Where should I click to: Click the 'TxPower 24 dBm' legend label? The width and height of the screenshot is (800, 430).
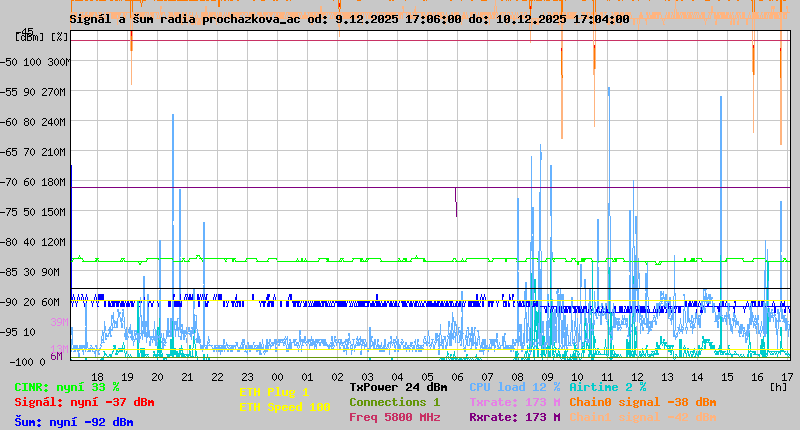(398, 387)
